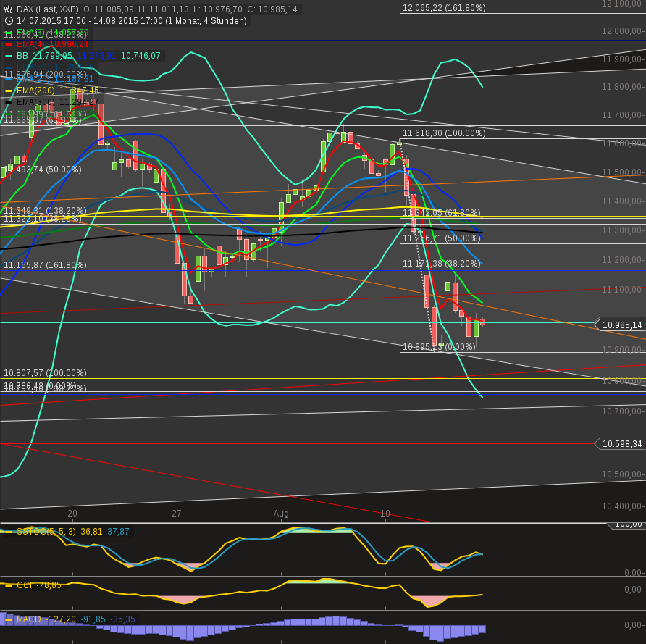Click the price axis label 12.000,00

coord(623,31)
